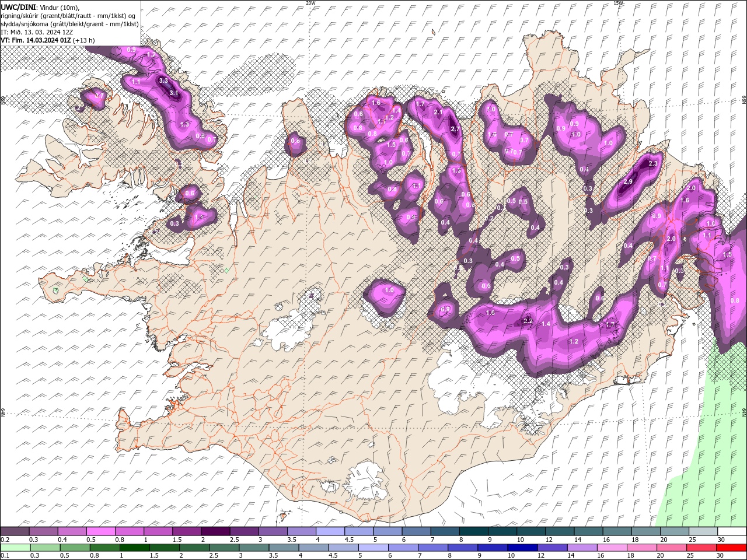Click the '66N' latitude label on the right edge
The height and width of the screenshot is (560, 747).
click(x=744, y=100)
